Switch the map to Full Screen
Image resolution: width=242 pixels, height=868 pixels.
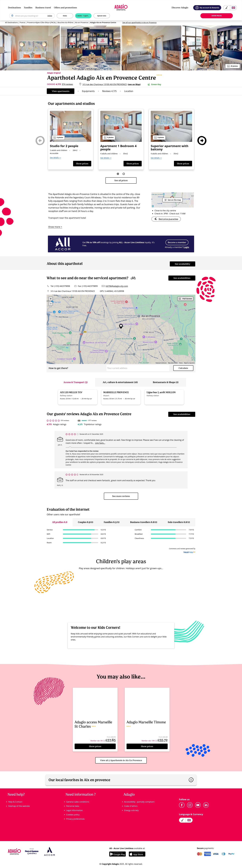click(x=185, y=299)
